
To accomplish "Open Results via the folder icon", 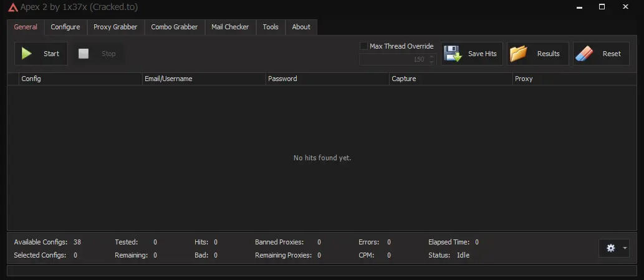I will 518,54.
